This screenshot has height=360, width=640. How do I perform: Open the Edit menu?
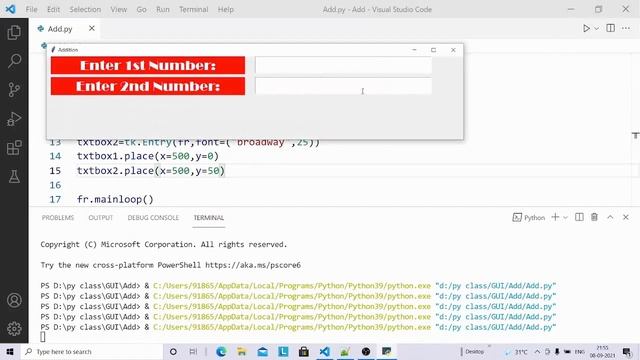point(53,9)
